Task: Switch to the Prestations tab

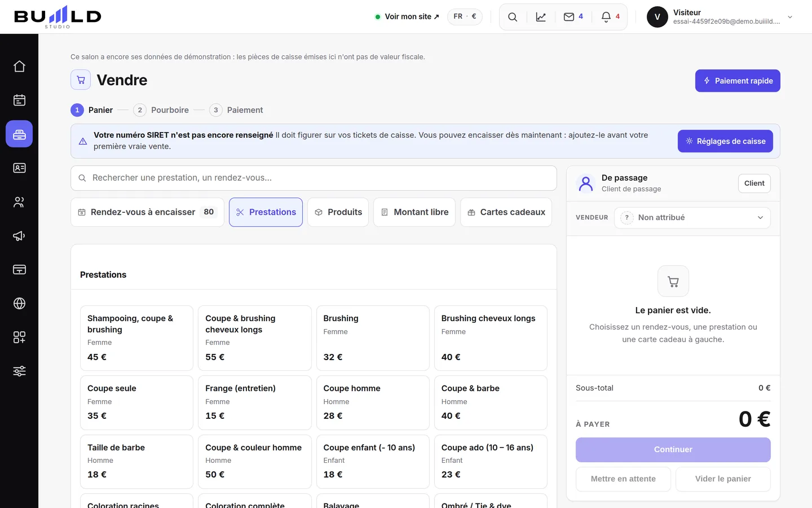Action: point(266,212)
